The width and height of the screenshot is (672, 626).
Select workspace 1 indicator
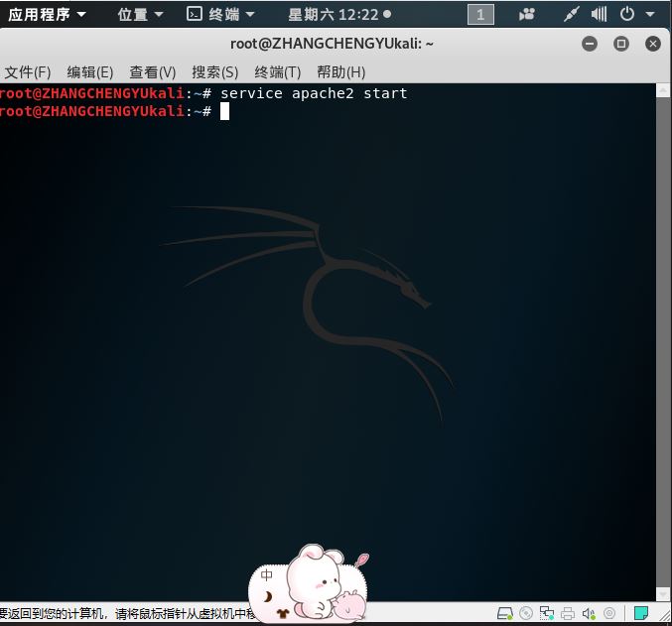[x=480, y=15]
